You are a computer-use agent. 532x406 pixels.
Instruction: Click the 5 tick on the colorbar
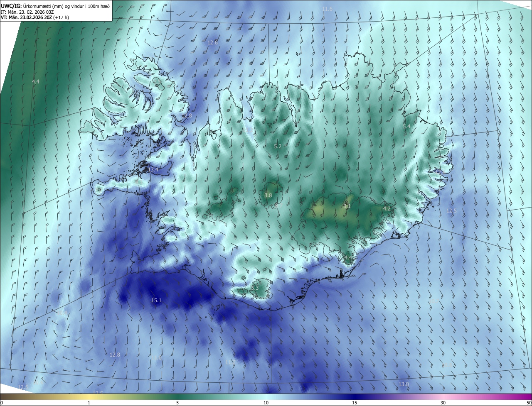[177, 403]
